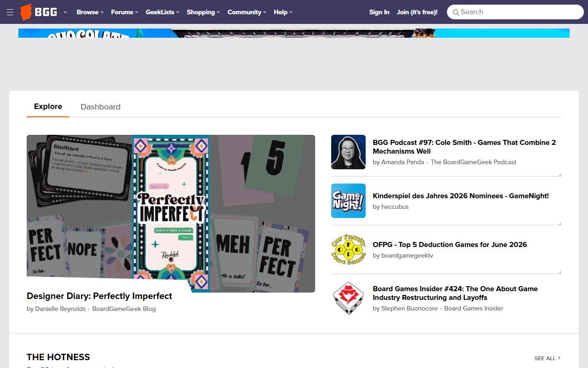Viewport: 588px width, 368px height.
Task: Open OFPG Top 5 Deduction Games article
Action: 450,245
